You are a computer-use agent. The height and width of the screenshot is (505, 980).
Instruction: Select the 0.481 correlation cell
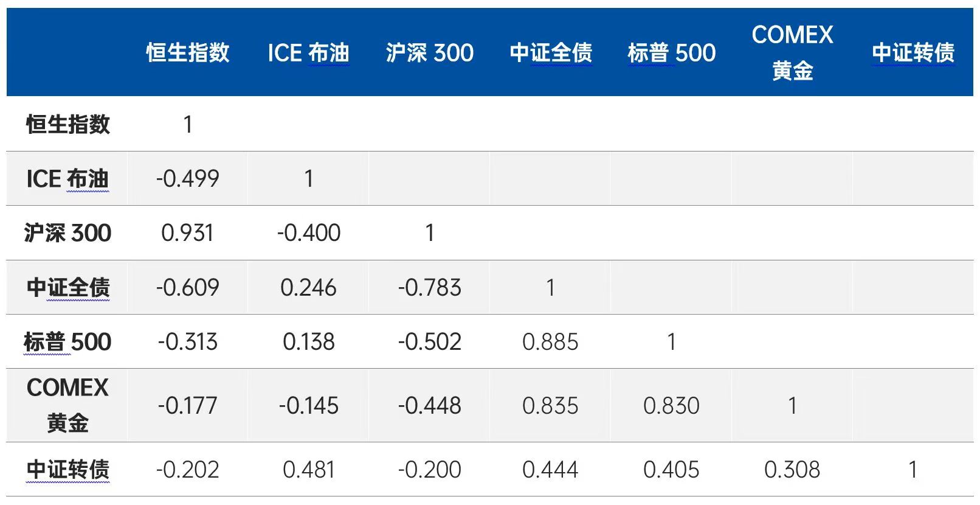(308, 470)
